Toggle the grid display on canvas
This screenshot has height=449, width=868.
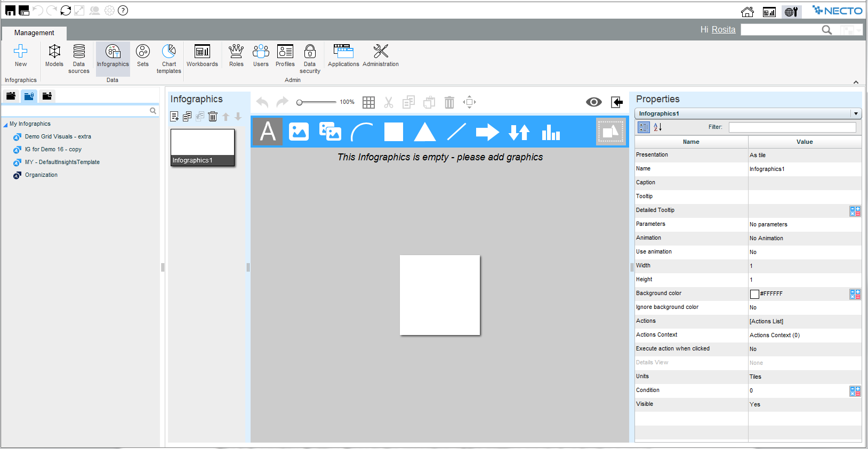coord(368,102)
